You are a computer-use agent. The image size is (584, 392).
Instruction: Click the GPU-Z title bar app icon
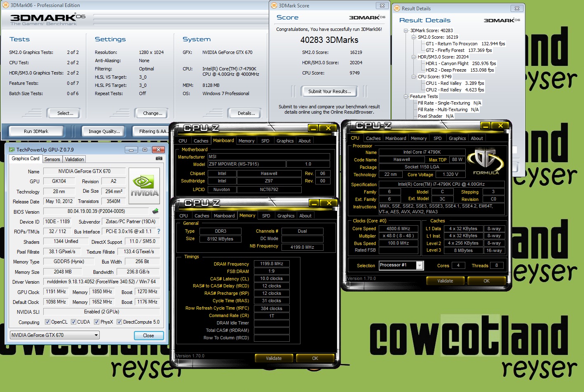point(12,149)
